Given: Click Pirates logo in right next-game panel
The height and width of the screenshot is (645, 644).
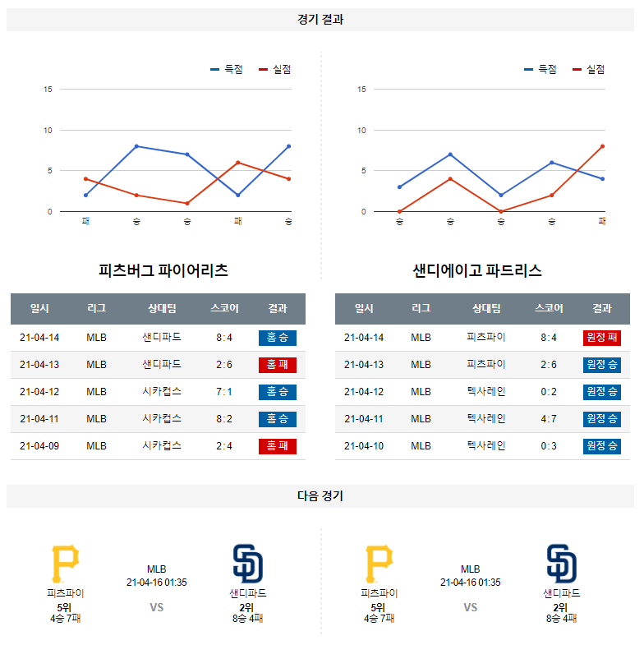Looking at the screenshot, I should (x=379, y=564).
